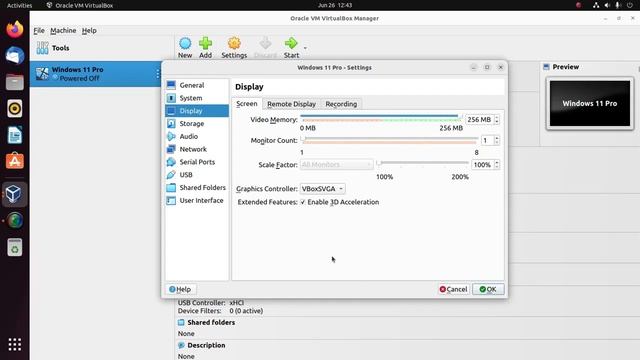Open the Storage settings category
The width and height of the screenshot is (640, 360).
197,123
